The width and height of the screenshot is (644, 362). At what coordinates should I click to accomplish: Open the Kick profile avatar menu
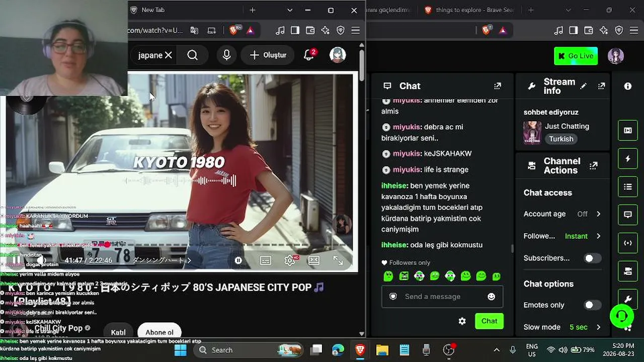tap(616, 56)
